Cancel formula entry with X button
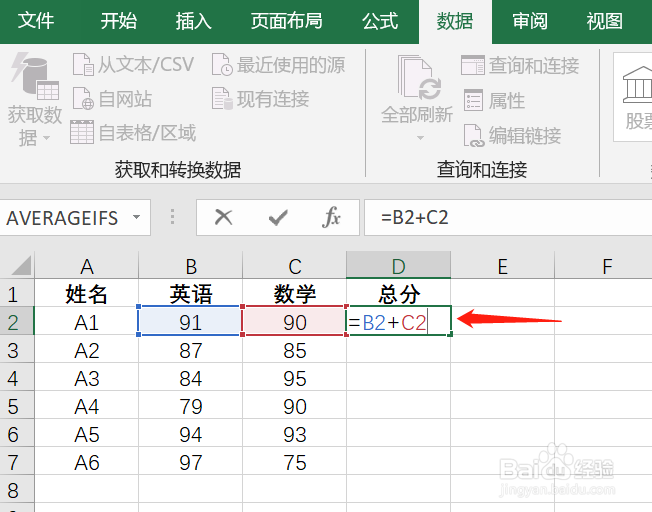The image size is (652, 512). pos(223,217)
